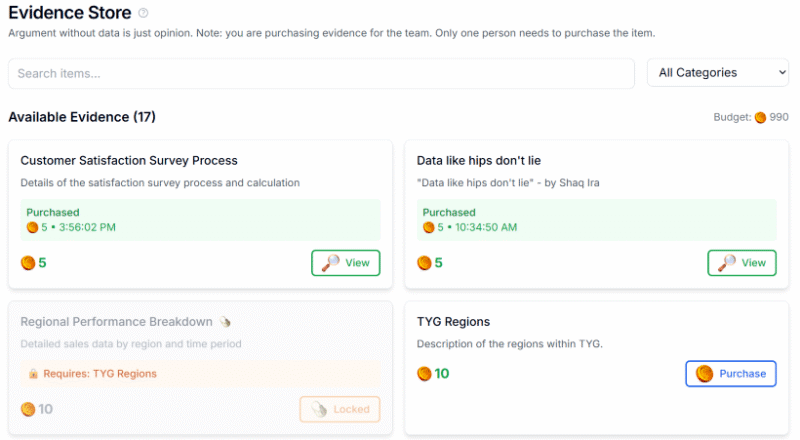800x440 pixels.
Task: View Data like hips don't lie evidence
Action: pos(742,263)
